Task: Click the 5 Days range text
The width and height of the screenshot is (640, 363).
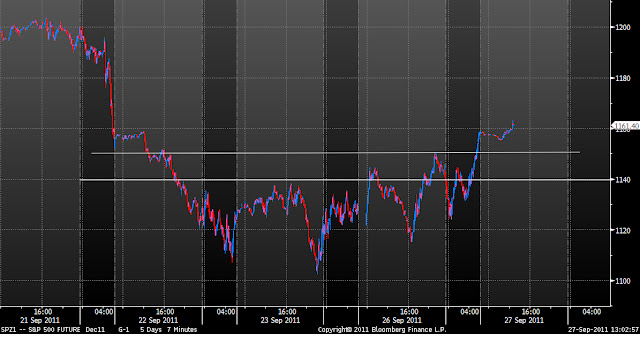Action: click(151, 330)
